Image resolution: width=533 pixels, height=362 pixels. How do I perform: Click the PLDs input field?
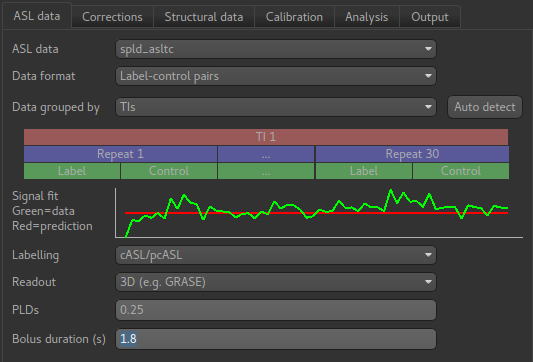point(276,310)
